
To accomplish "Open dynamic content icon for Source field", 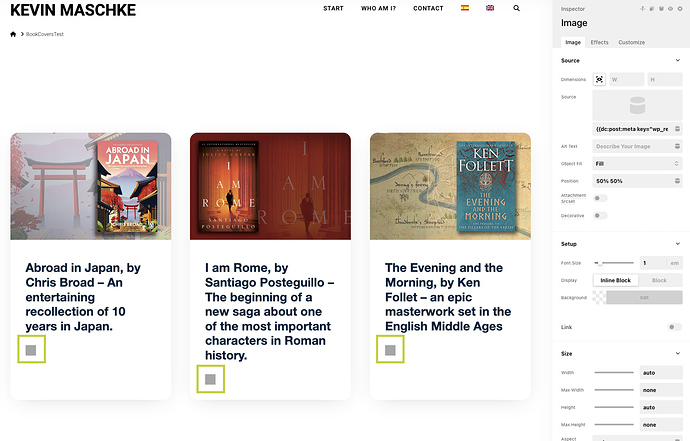I will (676, 128).
